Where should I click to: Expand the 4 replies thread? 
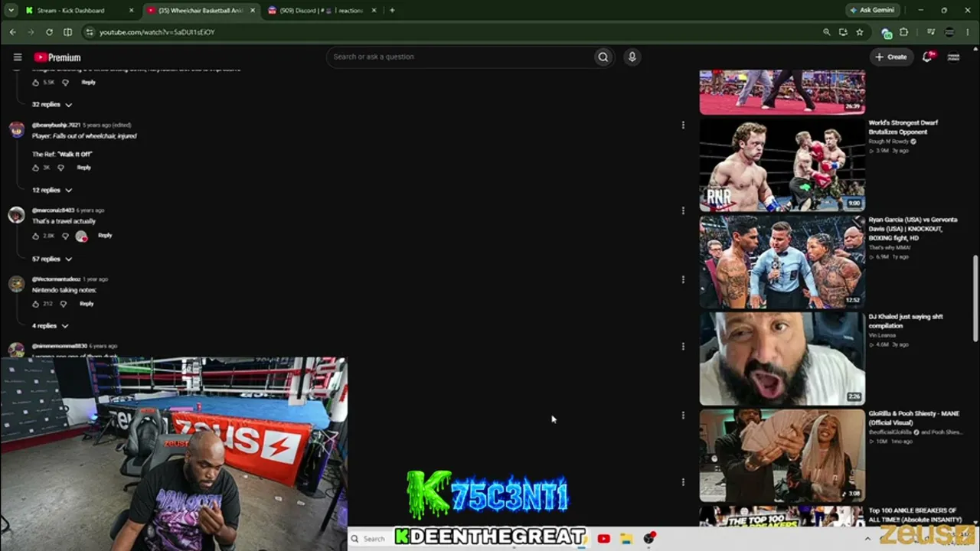pos(50,326)
